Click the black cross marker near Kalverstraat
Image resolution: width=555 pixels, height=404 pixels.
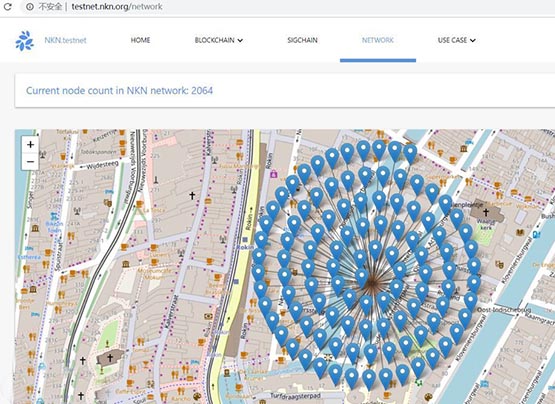pos(192,195)
